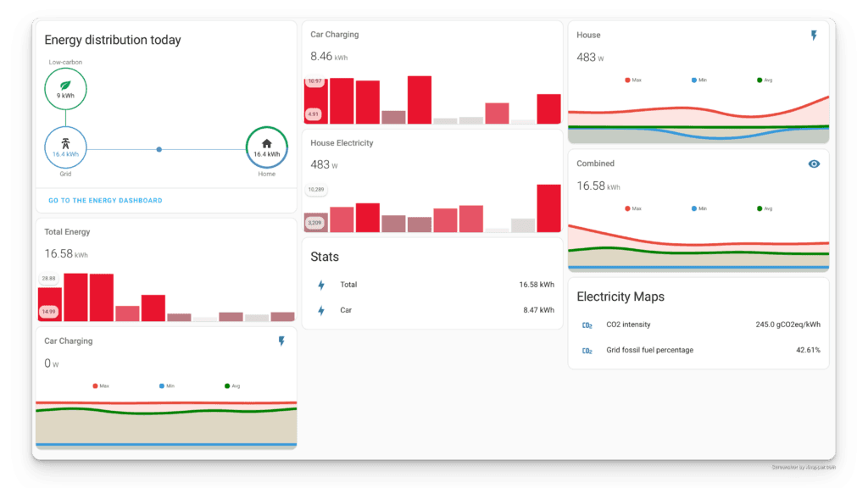Click the CO2 icon for Grid fossil fuel percentage
Screen dimensions: 868x488
[587, 350]
